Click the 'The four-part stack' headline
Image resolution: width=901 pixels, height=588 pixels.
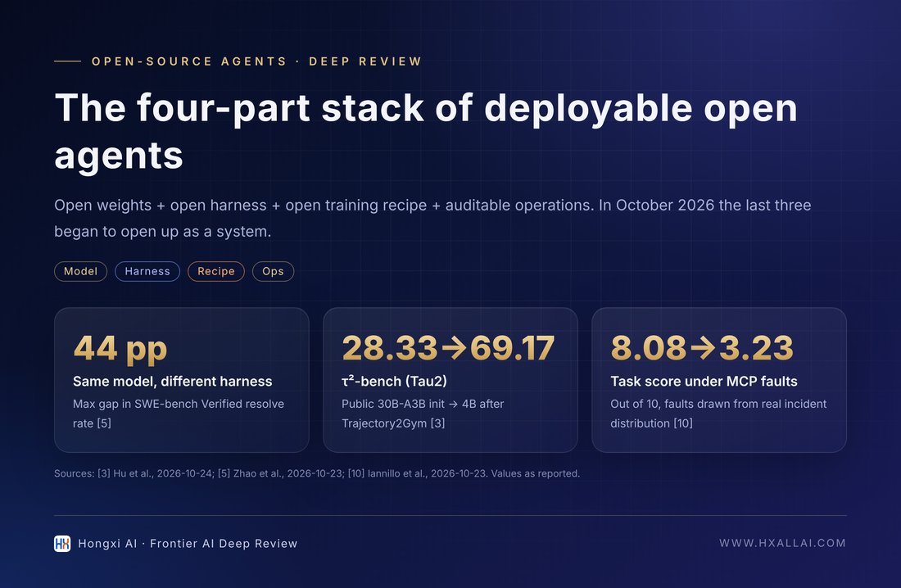[426, 132]
